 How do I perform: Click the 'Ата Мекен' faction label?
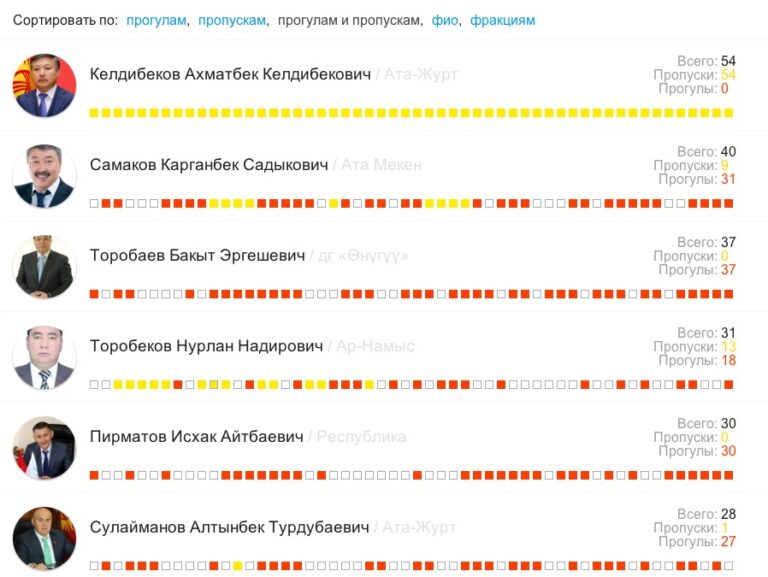(x=381, y=165)
